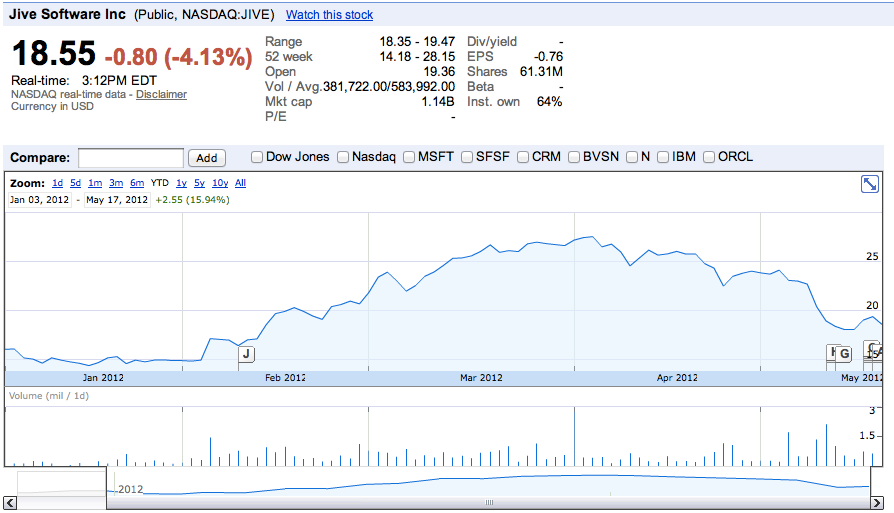
Task: Open the NASDAQ data Disclaimer link
Action: (161, 95)
